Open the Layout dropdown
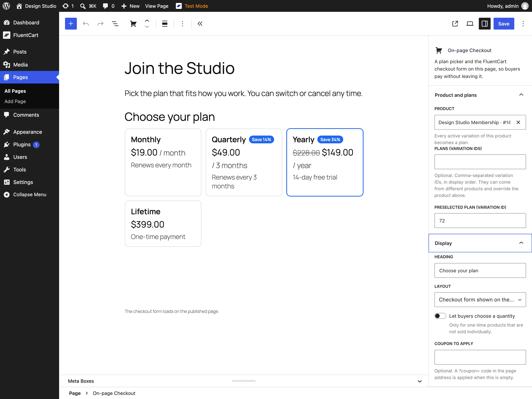532x399 pixels. [x=480, y=299]
